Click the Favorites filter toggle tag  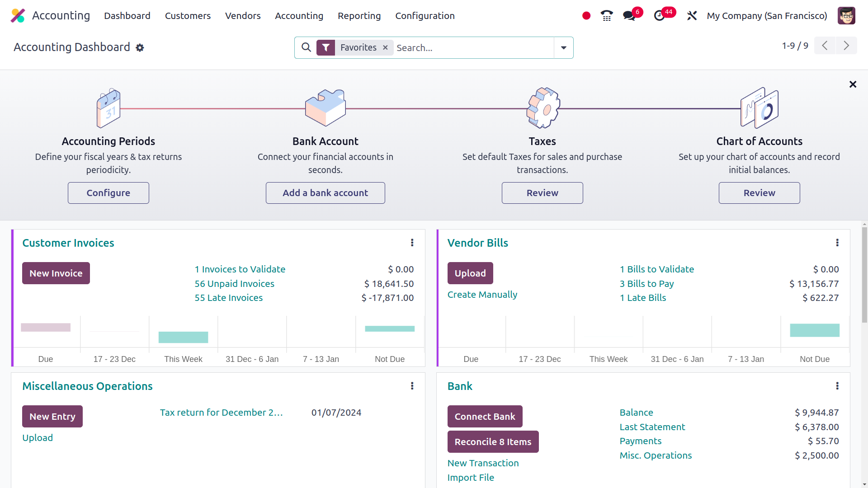click(x=359, y=47)
